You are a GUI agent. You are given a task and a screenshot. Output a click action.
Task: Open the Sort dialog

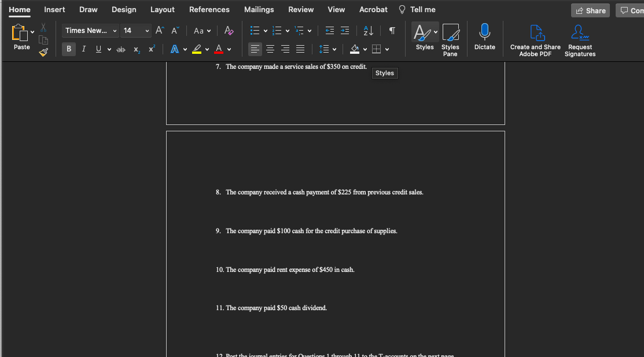[369, 30]
